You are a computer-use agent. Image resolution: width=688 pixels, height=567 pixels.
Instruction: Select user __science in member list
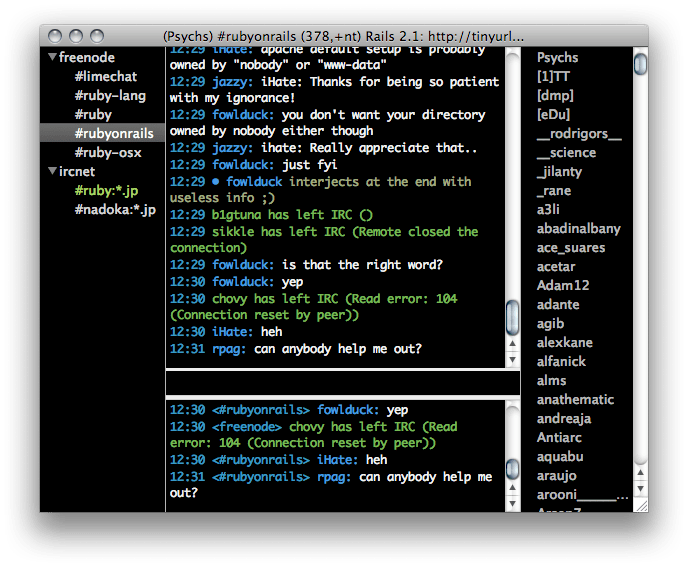(566, 152)
